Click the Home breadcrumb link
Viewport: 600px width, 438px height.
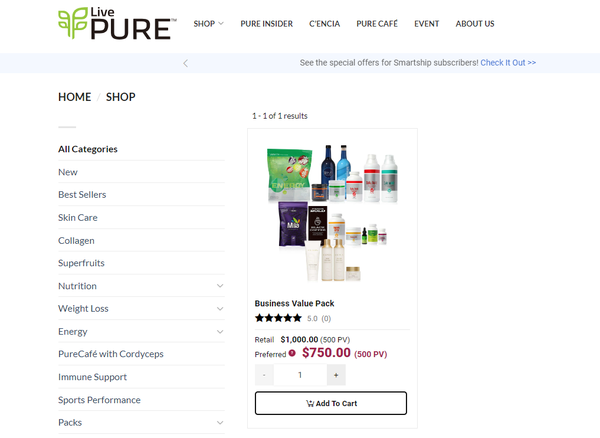pos(74,97)
